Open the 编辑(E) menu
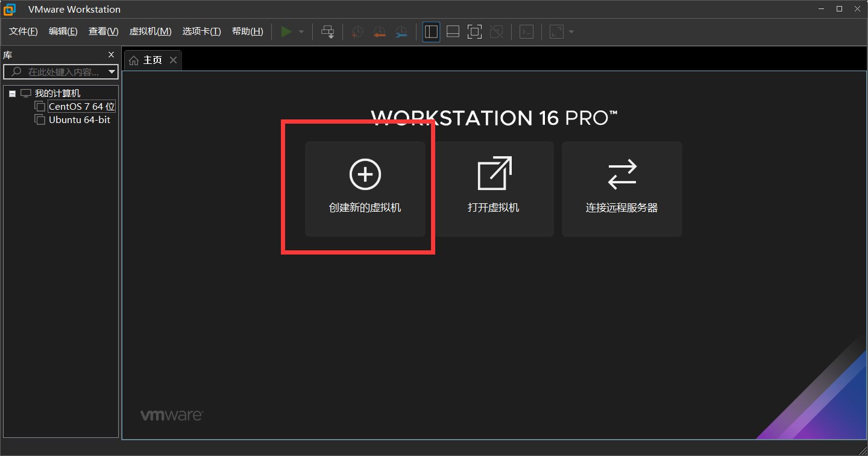The height and width of the screenshot is (456, 868). [63, 31]
